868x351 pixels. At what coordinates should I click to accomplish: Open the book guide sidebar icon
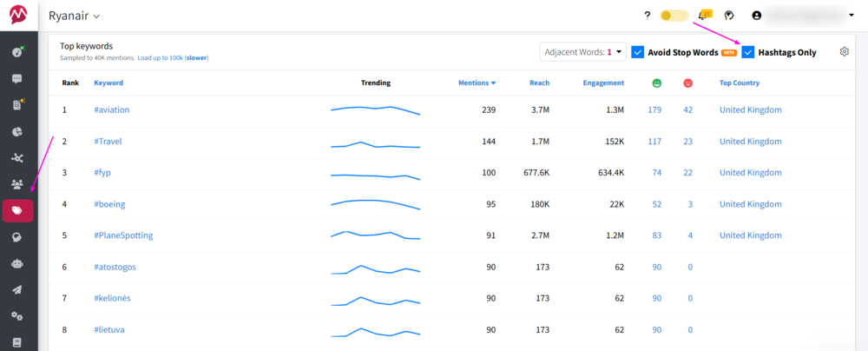tap(17, 341)
